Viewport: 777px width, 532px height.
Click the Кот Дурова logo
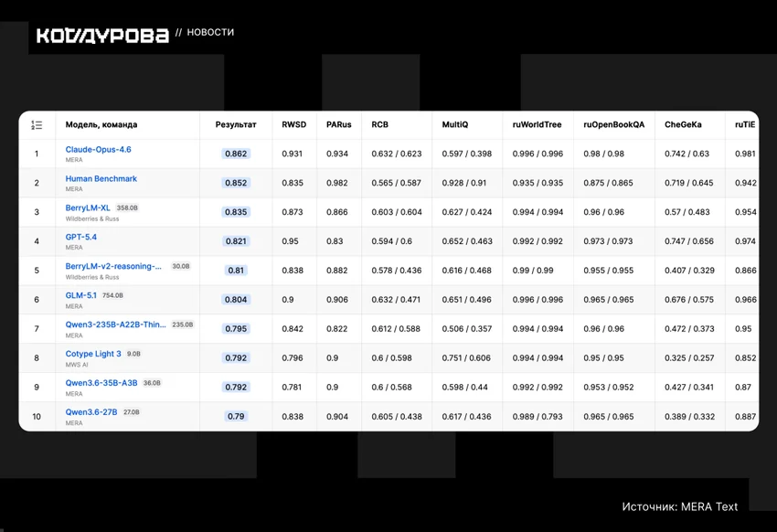coord(102,35)
